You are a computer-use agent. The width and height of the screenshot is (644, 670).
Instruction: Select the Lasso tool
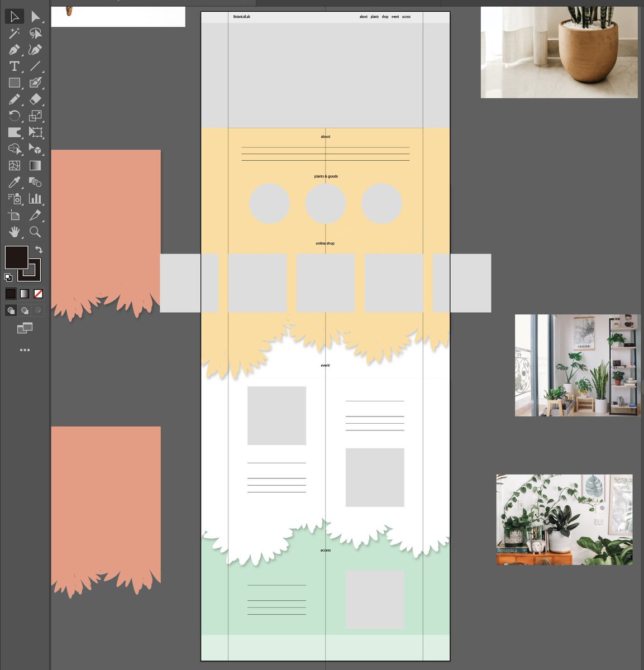point(35,33)
